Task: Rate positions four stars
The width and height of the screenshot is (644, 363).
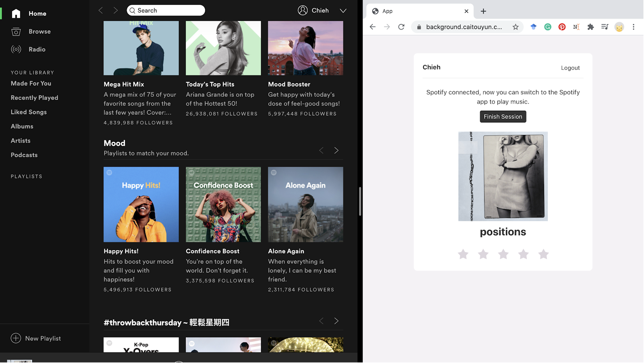Action: click(x=523, y=254)
